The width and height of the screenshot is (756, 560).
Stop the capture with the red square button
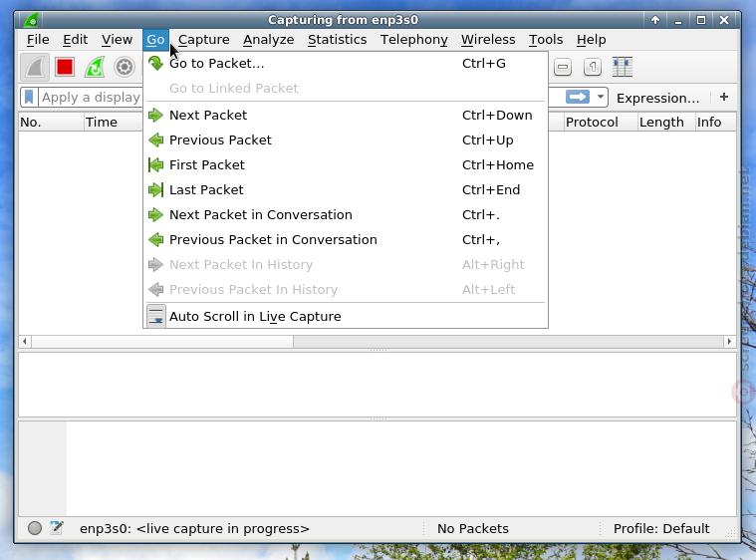[65, 67]
